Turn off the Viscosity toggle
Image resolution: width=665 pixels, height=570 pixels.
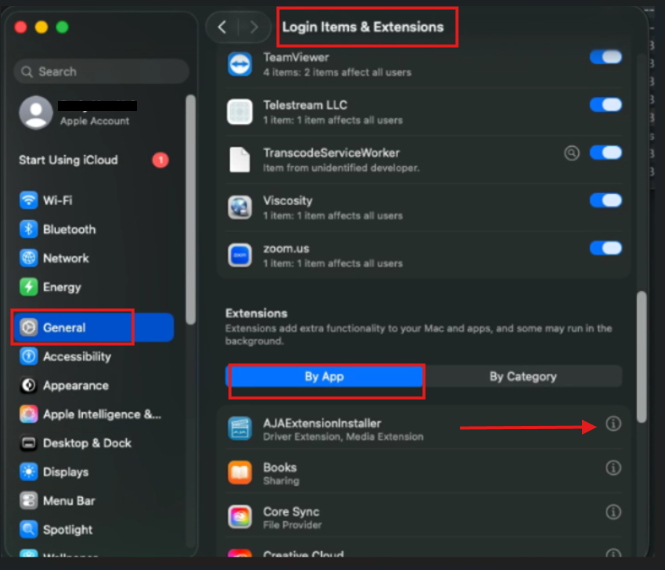(x=606, y=200)
